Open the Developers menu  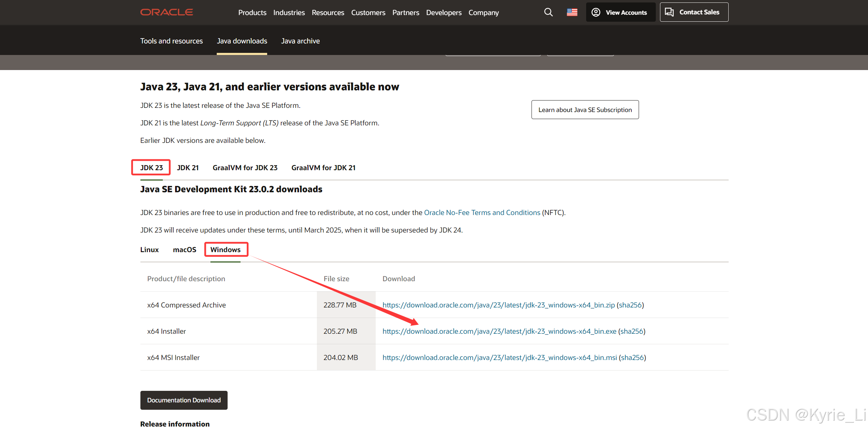(x=444, y=13)
